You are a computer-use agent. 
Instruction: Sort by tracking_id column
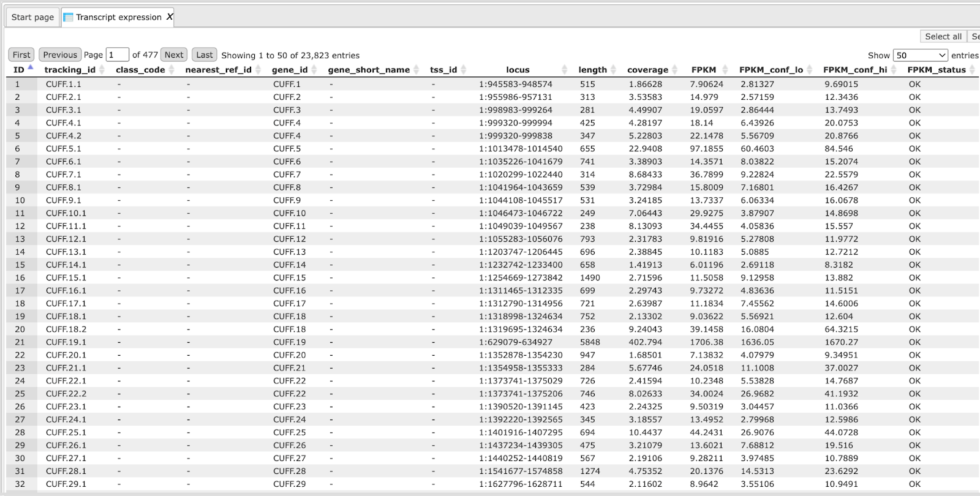70,70
